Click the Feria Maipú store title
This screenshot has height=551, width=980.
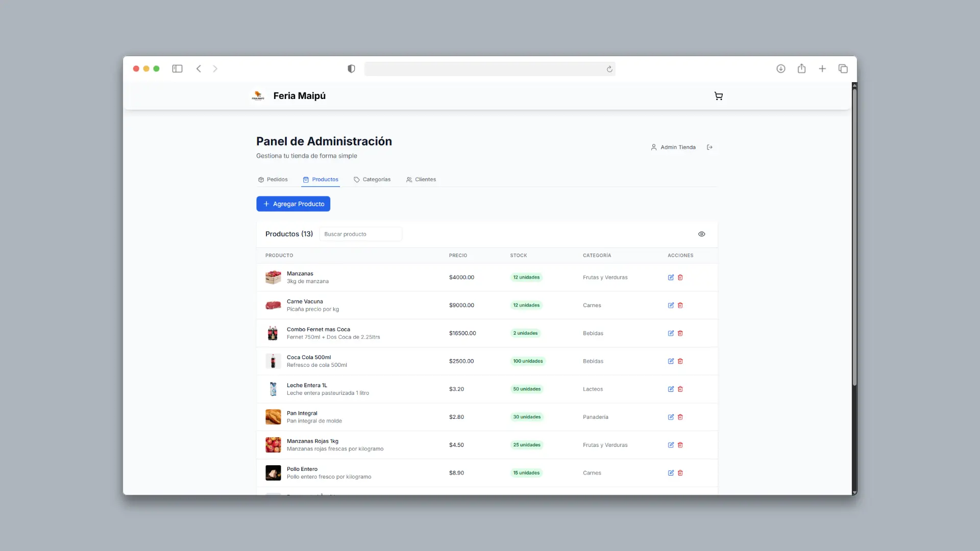[x=299, y=96]
